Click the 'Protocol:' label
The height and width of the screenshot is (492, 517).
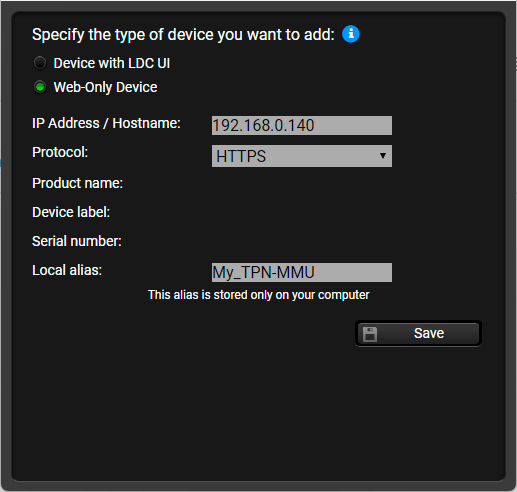[x=60, y=152]
